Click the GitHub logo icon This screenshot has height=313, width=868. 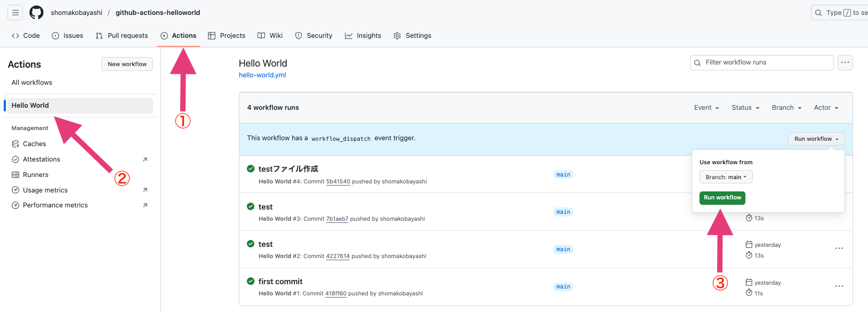pos(36,12)
